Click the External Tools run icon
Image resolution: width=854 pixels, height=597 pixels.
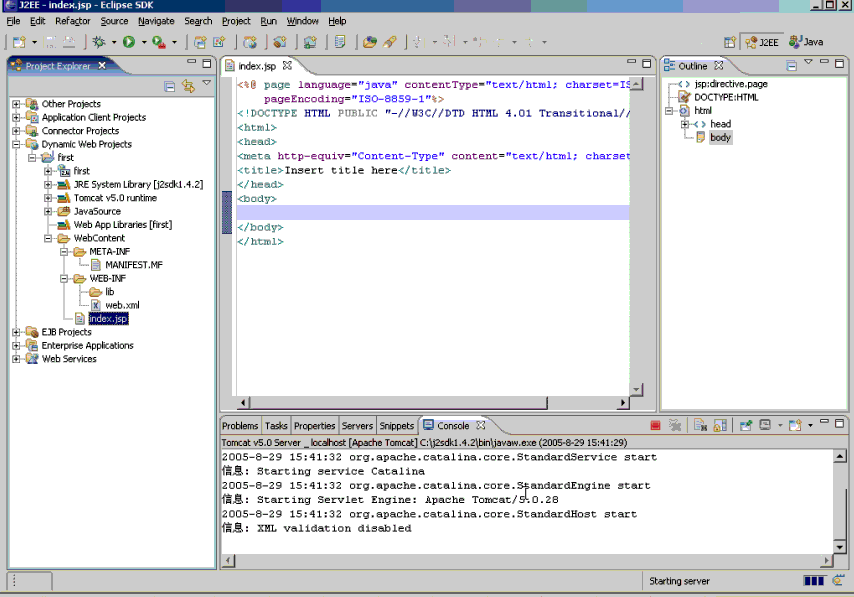pyautogui.click(x=159, y=42)
